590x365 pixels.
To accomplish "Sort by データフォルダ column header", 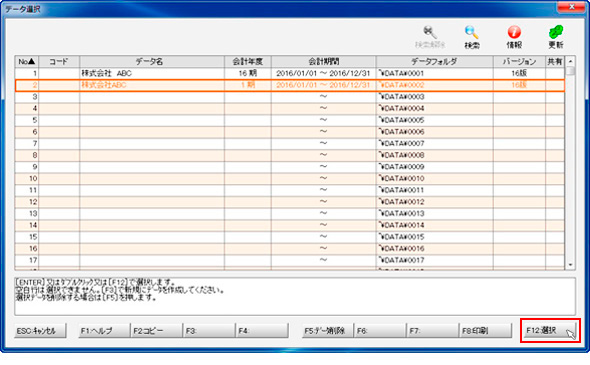I will pos(435,62).
